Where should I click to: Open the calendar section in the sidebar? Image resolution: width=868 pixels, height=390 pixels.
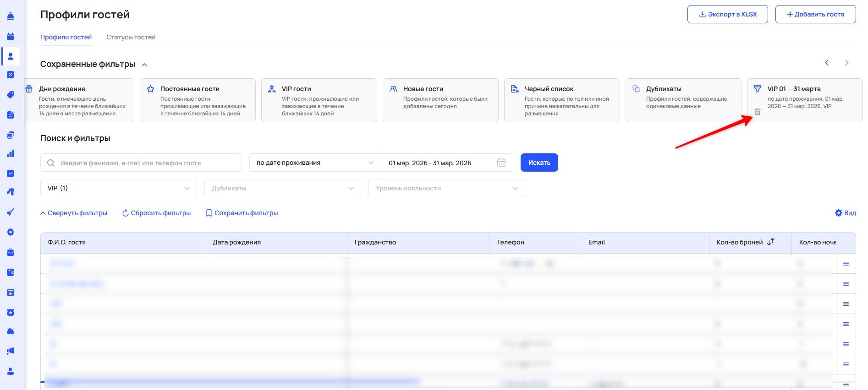pyautogui.click(x=11, y=36)
